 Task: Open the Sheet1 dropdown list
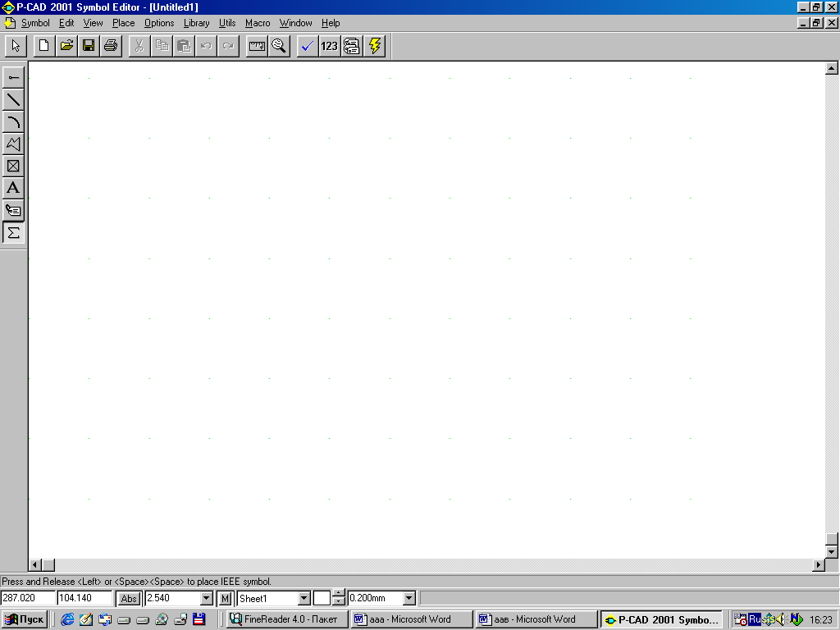[x=304, y=598]
